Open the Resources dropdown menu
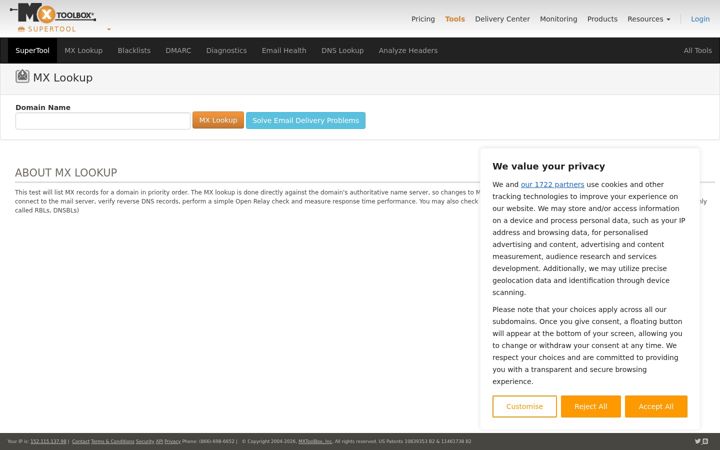720x450 pixels. pyautogui.click(x=648, y=19)
